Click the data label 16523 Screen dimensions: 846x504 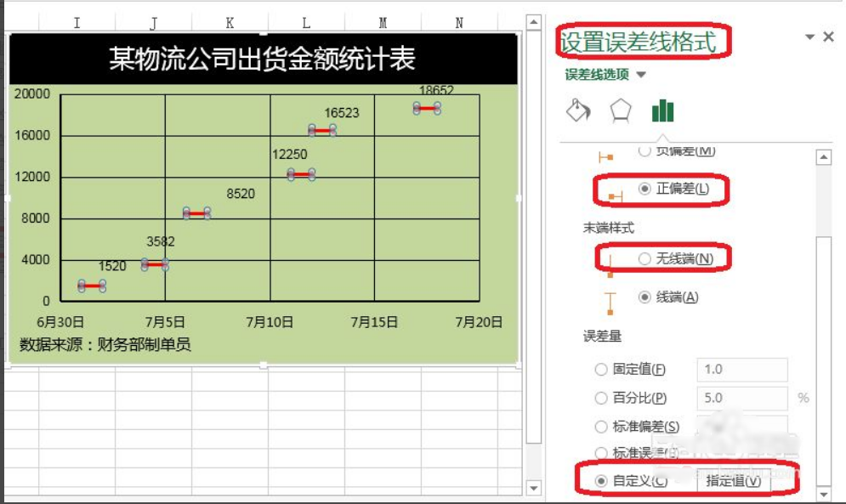pos(342,113)
